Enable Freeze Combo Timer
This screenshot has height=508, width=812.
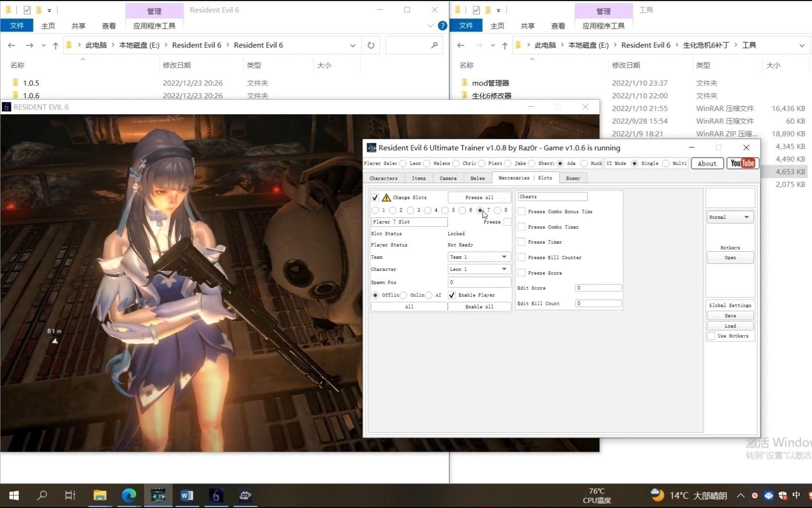[522, 227]
